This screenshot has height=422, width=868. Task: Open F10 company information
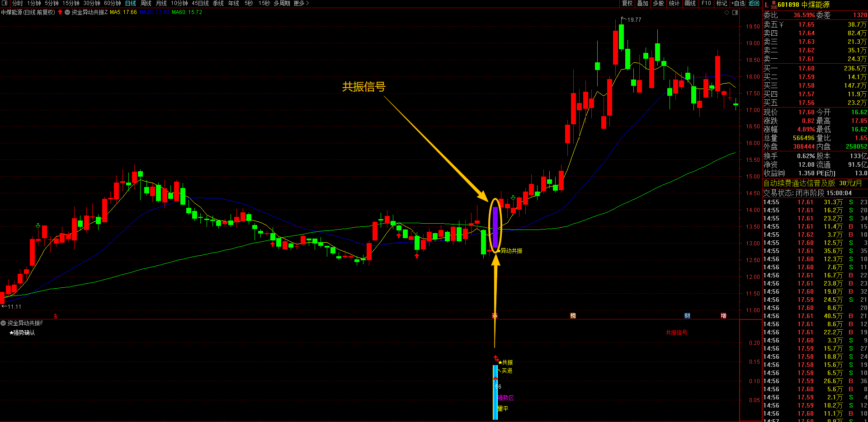click(x=706, y=3)
